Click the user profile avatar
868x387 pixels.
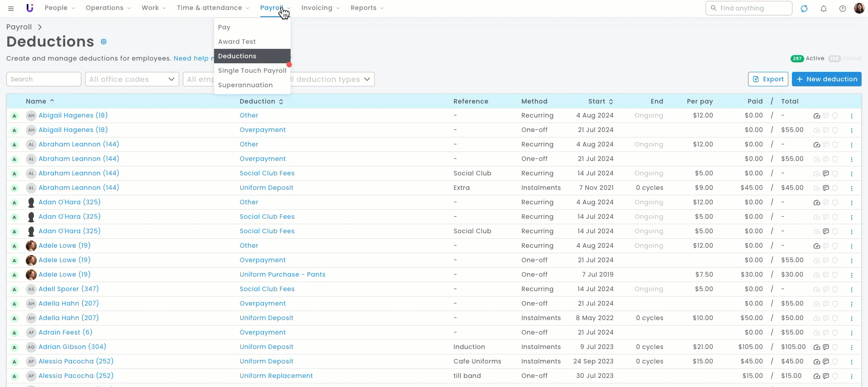pyautogui.click(x=859, y=8)
